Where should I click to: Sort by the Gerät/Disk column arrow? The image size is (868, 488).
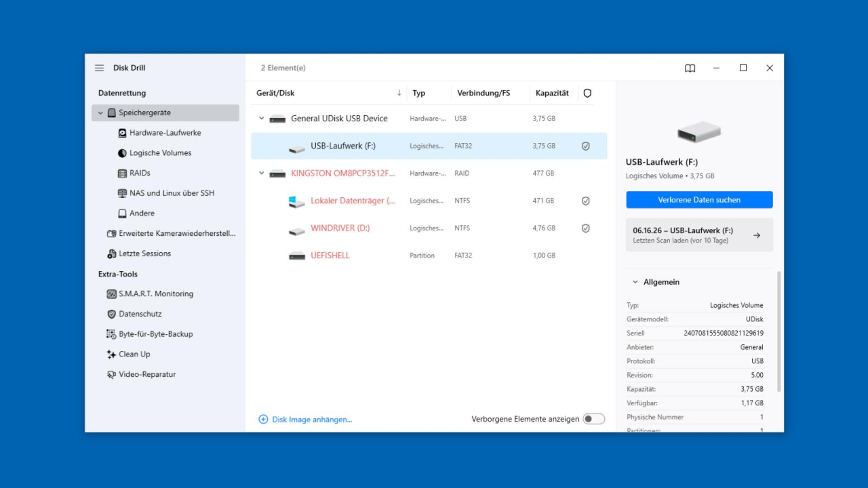(399, 93)
